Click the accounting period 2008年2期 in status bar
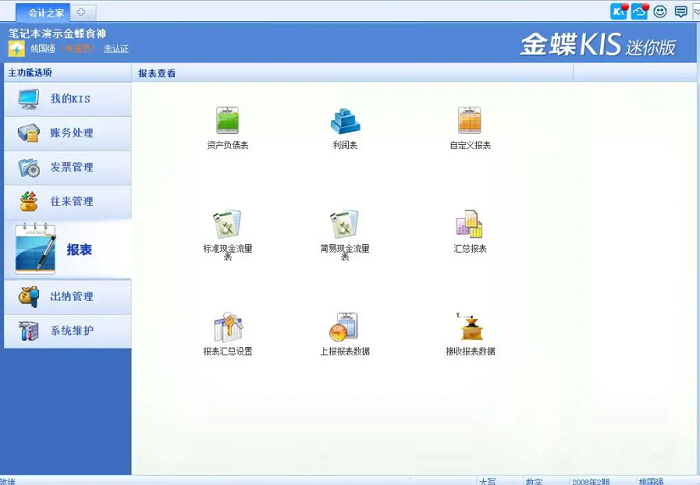Screen dimensions: 700x485 pyautogui.click(x=591, y=481)
